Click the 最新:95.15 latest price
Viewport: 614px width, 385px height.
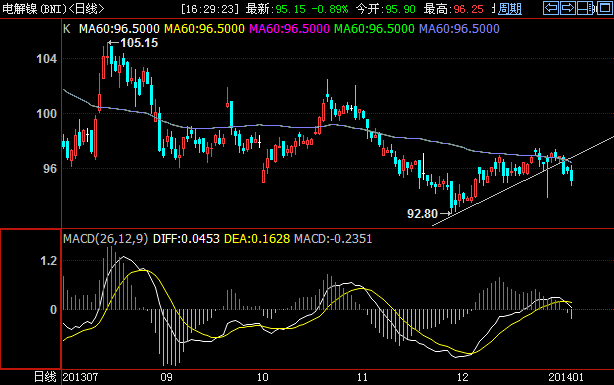tap(276, 9)
